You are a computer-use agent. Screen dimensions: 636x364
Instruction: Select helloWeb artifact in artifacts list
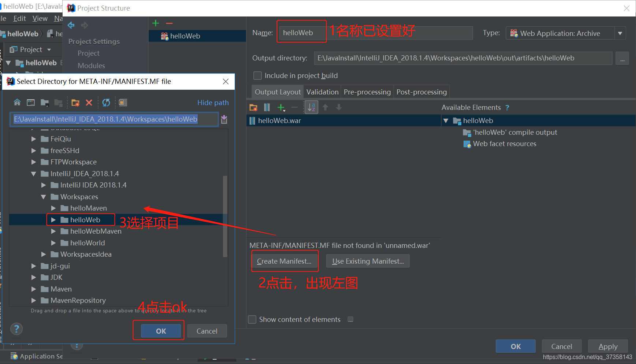(197, 36)
